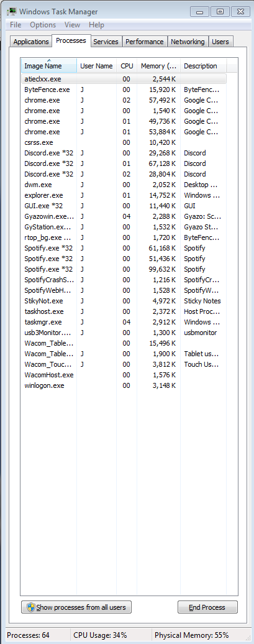Click Show processes from all users
The height and width of the screenshot is (644, 254).
tap(76, 607)
